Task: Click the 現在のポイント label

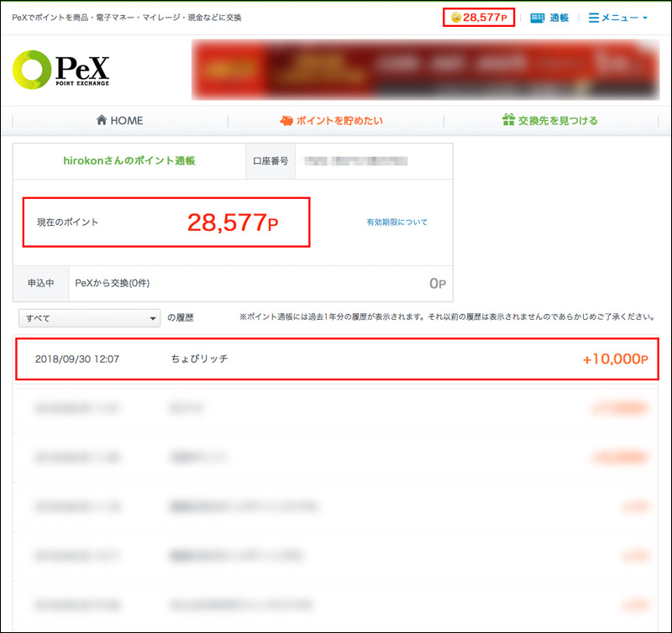Action: (68, 222)
